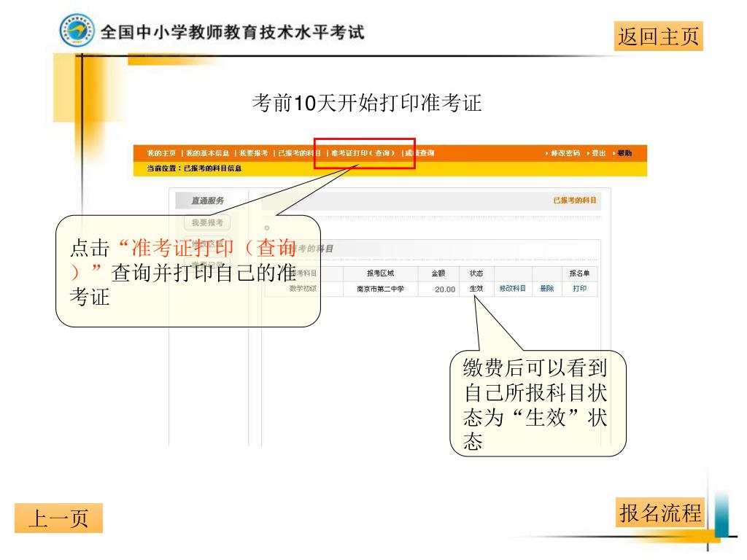The width and height of the screenshot is (747, 560).
Task: Click slide title 考前10天开始打印准考证
Action: 367,103
